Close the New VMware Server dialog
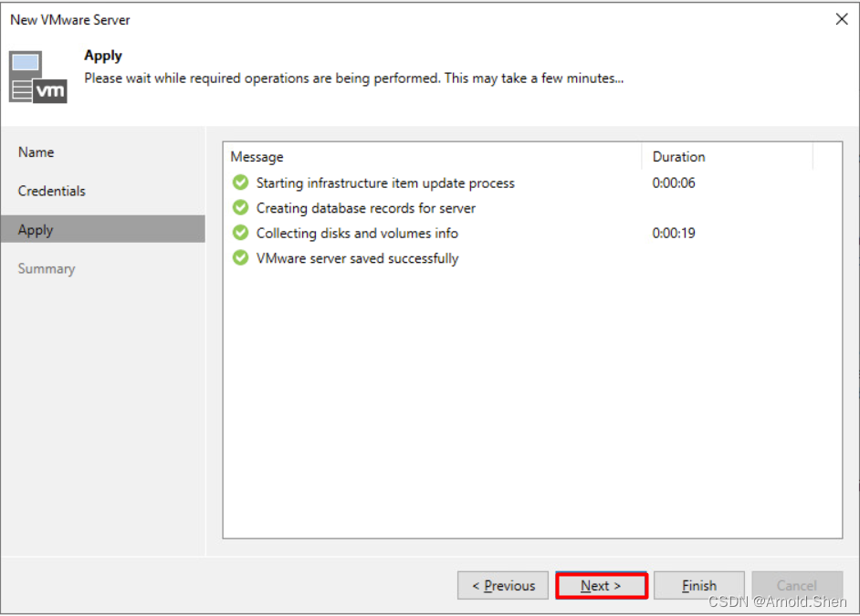Screen dimensions: 860x616 click(842, 19)
